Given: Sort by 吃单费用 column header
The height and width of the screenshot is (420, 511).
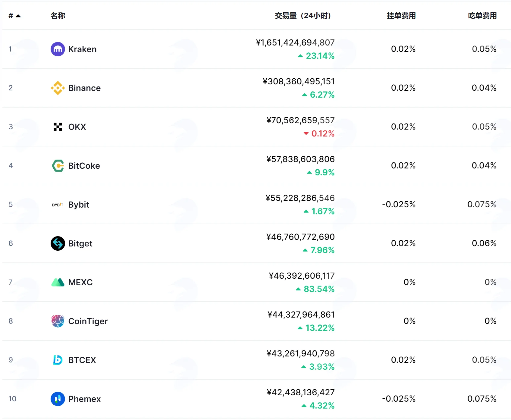Looking at the screenshot, I should click(x=482, y=16).
